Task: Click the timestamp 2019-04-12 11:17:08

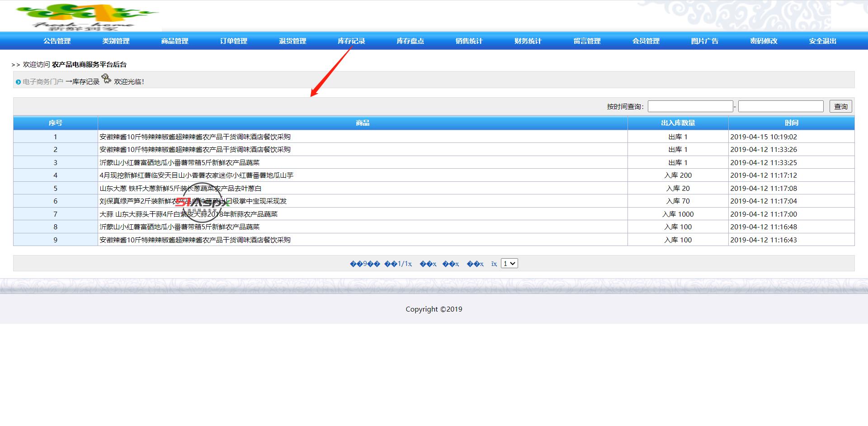Action: tap(764, 189)
